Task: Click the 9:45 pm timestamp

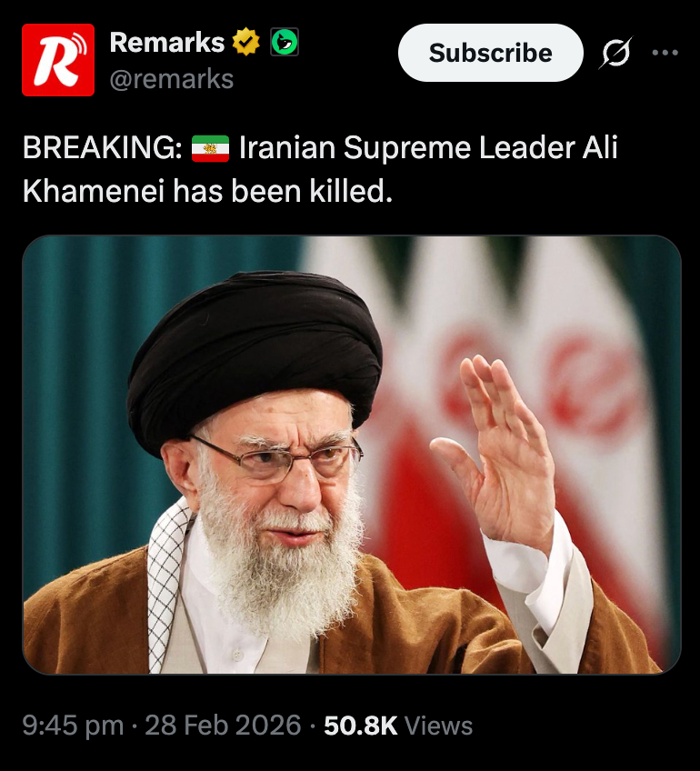Action: (73, 726)
